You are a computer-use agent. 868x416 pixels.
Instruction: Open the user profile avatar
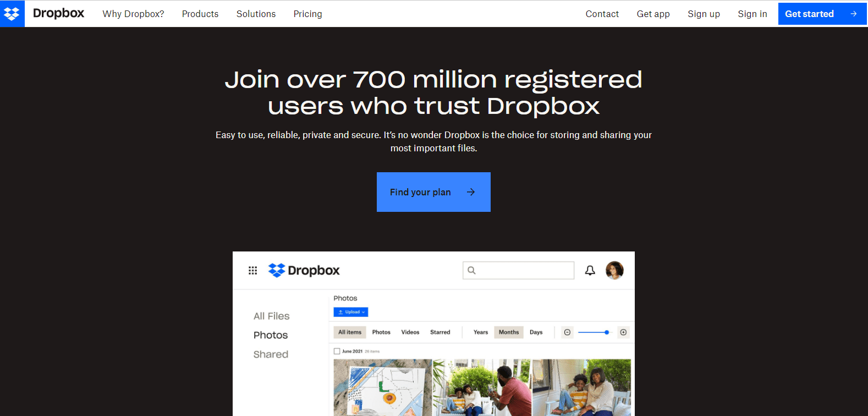point(614,270)
